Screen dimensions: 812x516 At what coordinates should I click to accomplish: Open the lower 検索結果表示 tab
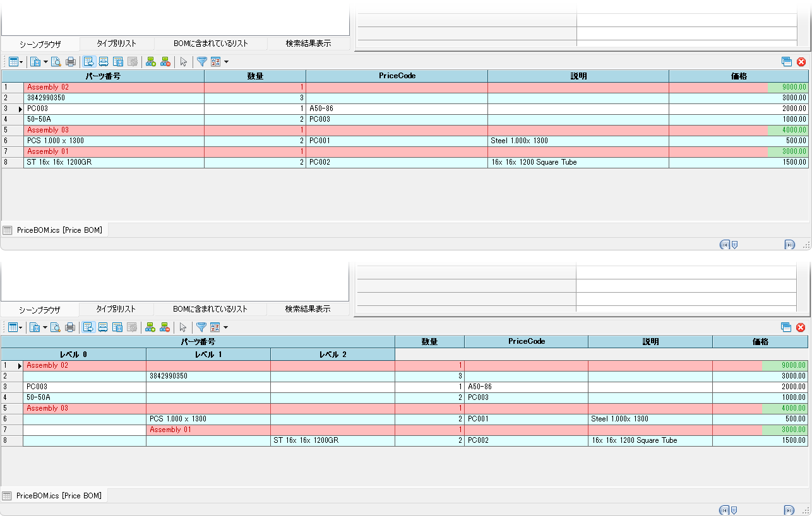[x=307, y=309]
